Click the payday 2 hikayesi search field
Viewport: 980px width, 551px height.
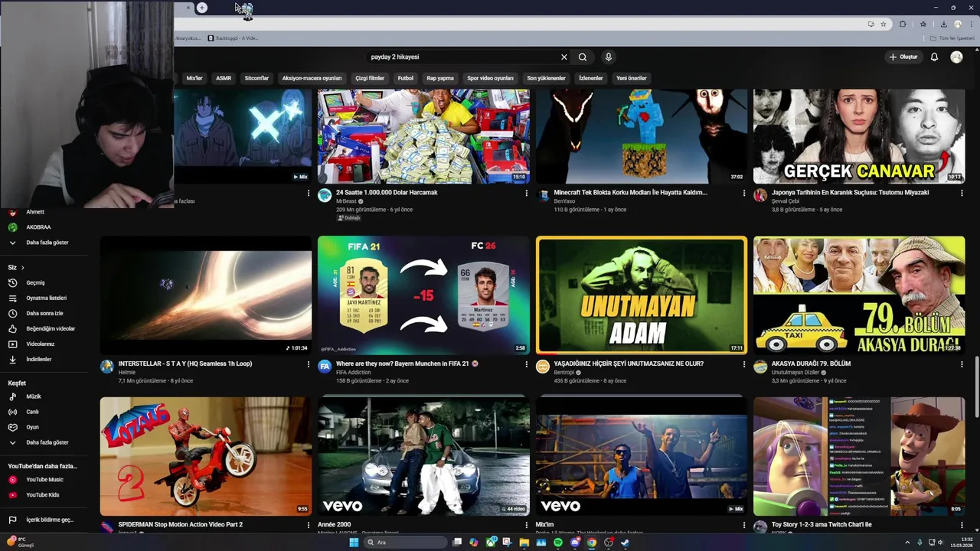(x=463, y=57)
